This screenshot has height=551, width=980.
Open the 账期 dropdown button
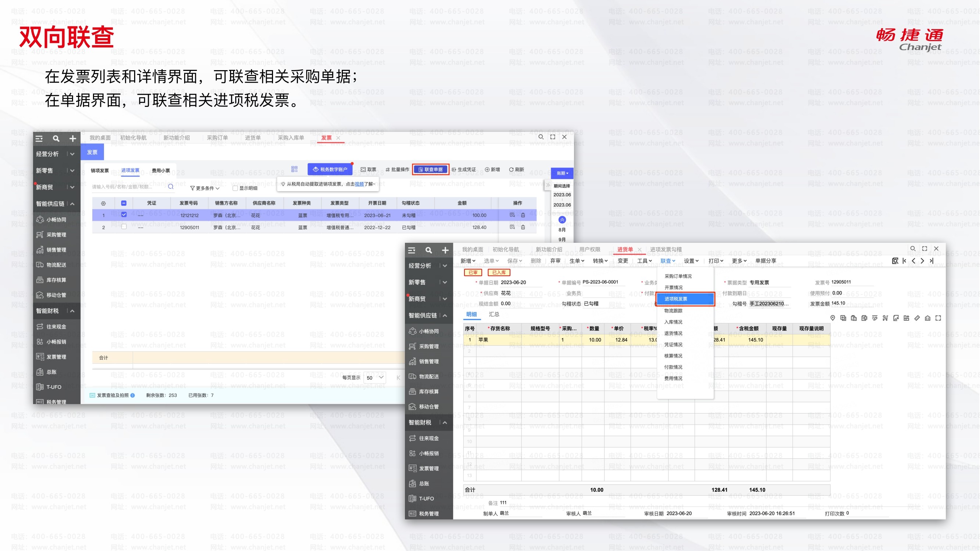point(562,173)
